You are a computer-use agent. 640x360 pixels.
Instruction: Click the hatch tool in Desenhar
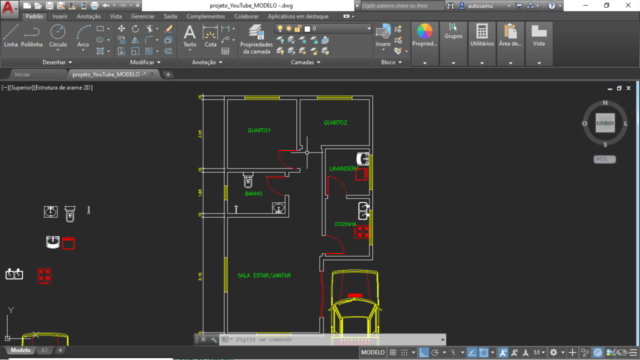pos(100,51)
